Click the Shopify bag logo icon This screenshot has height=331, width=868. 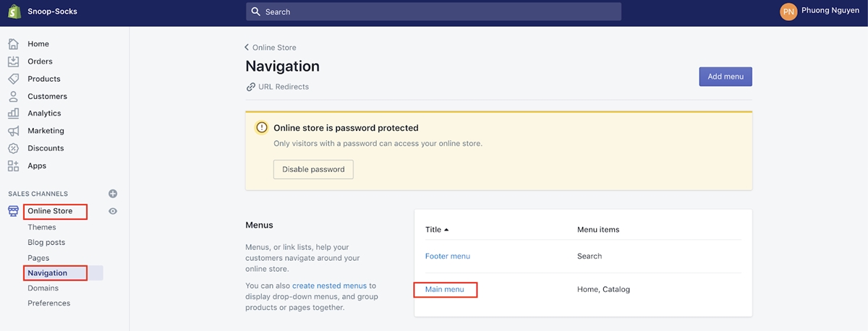click(x=13, y=12)
